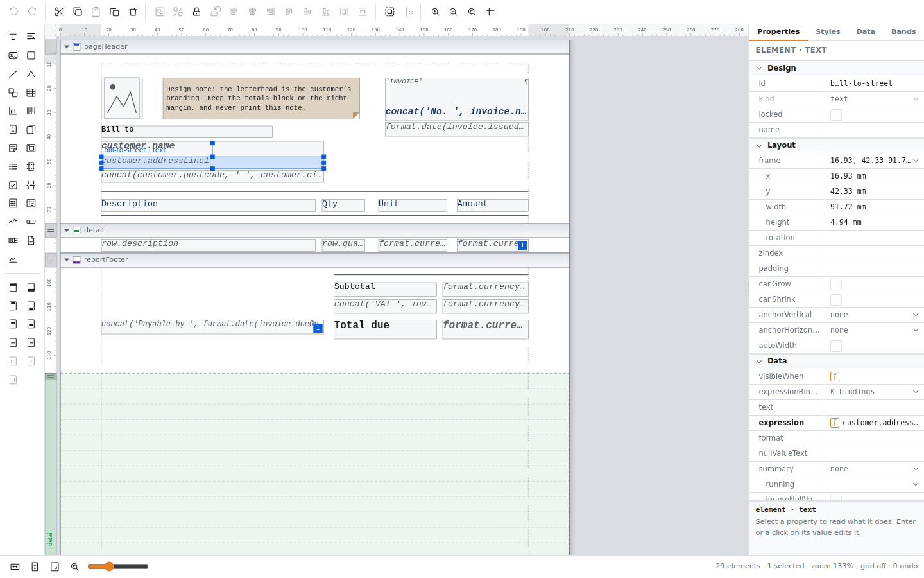This screenshot has width=924, height=578.
Task: Click the fit-width icon in bottom bar
Action: coord(15,566)
